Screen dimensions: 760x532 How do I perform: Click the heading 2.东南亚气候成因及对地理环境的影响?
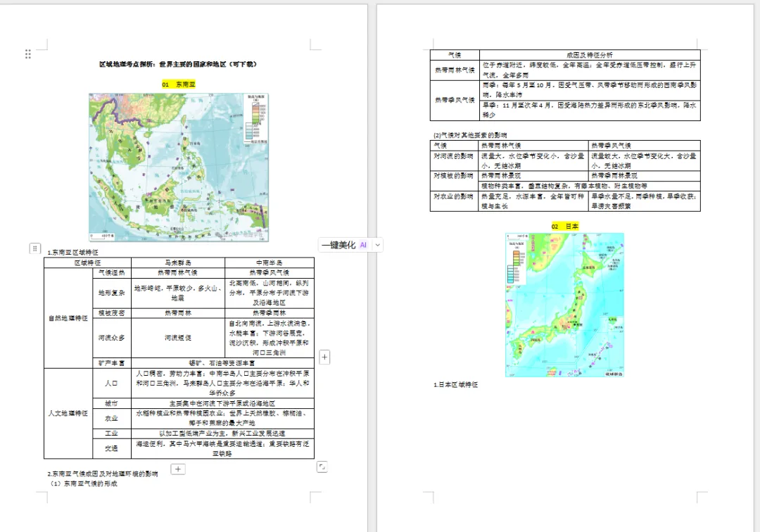click(103, 474)
